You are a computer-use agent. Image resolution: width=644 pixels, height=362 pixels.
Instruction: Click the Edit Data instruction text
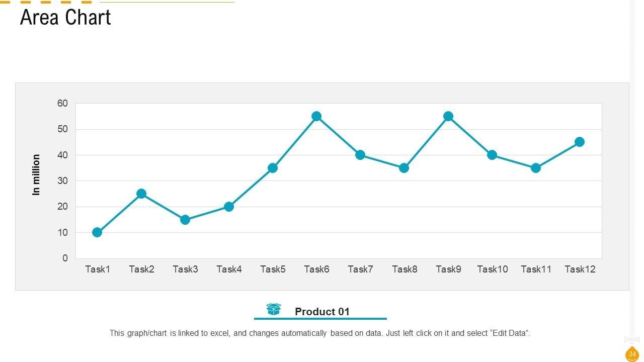click(320, 333)
